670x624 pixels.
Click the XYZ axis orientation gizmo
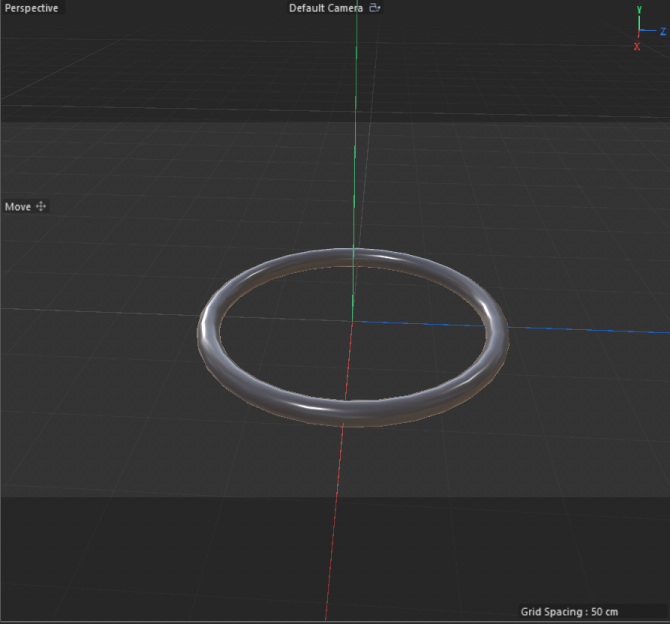pos(649,28)
